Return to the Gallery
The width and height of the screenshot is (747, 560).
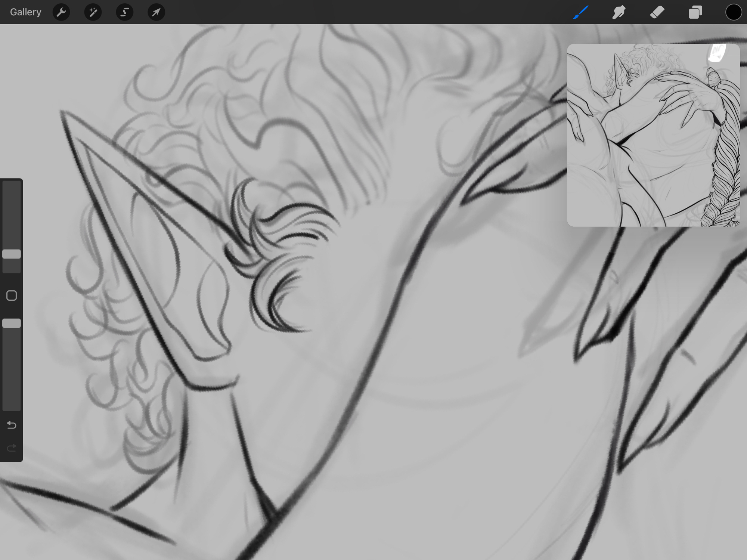25,12
